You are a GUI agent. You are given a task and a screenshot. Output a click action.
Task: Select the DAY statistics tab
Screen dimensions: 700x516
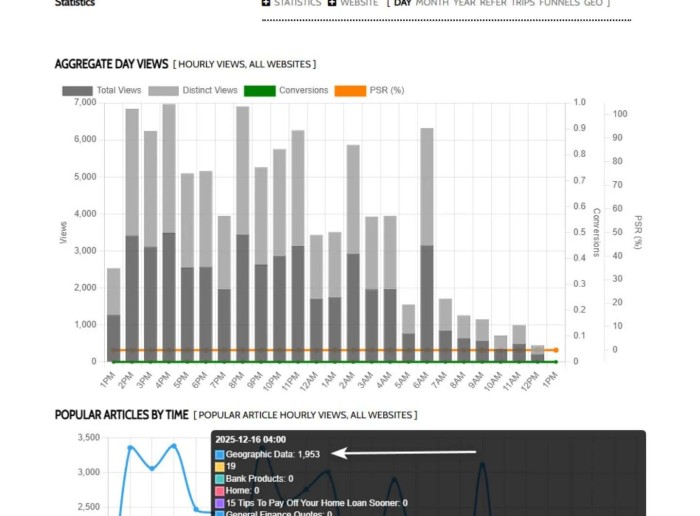[x=402, y=3]
